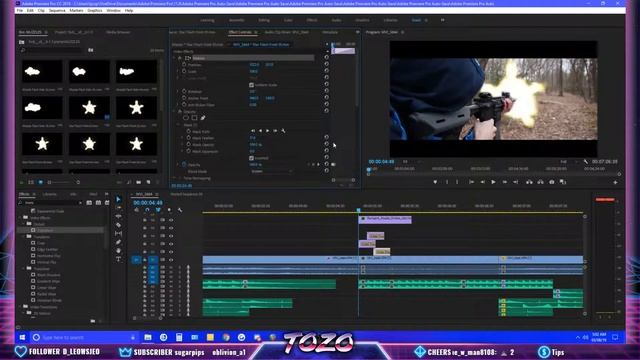
Task: Toggle Rotation stopwatch animation
Action: 184,91
